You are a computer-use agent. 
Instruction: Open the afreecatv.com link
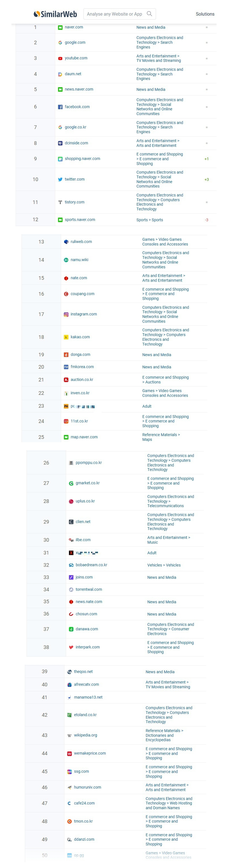pyautogui.click(x=87, y=684)
